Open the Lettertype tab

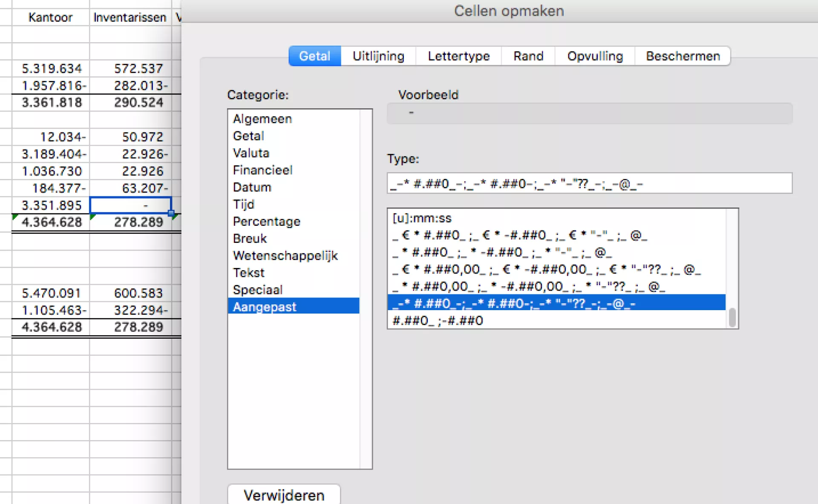pos(458,56)
